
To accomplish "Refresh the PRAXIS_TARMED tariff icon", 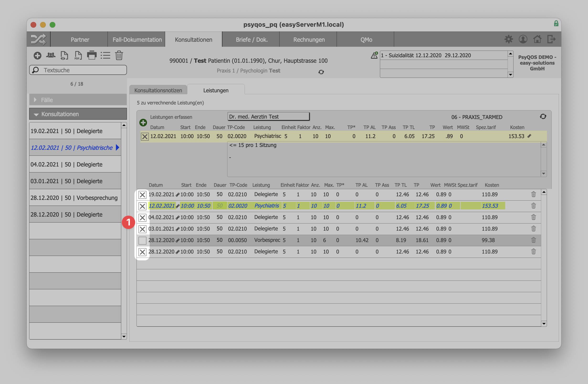I will (543, 117).
